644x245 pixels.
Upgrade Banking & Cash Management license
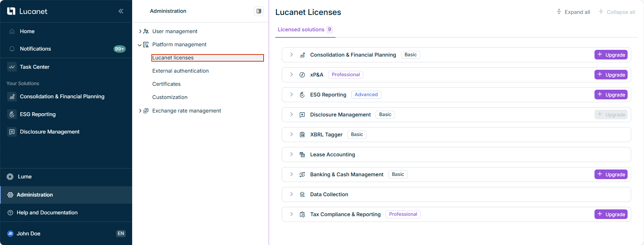point(611,174)
